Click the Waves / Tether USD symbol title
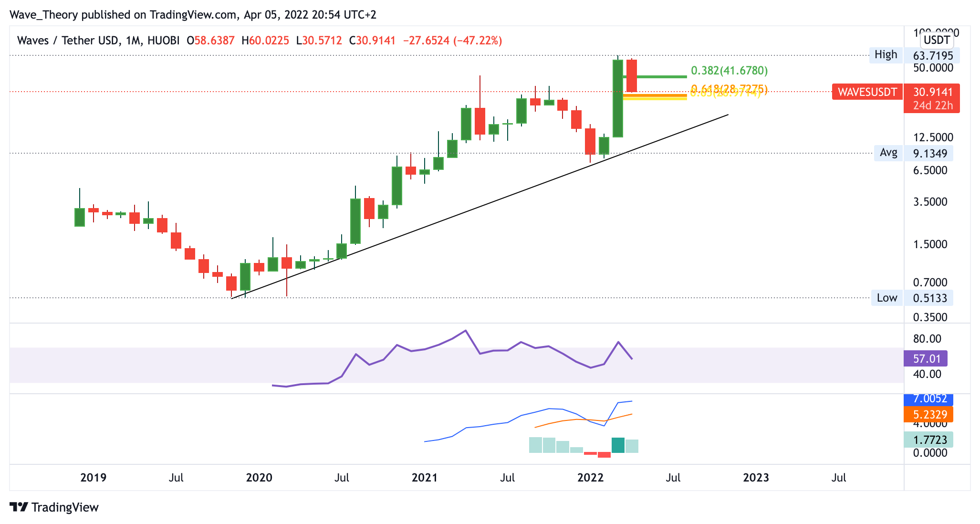980x524 pixels. point(67,41)
